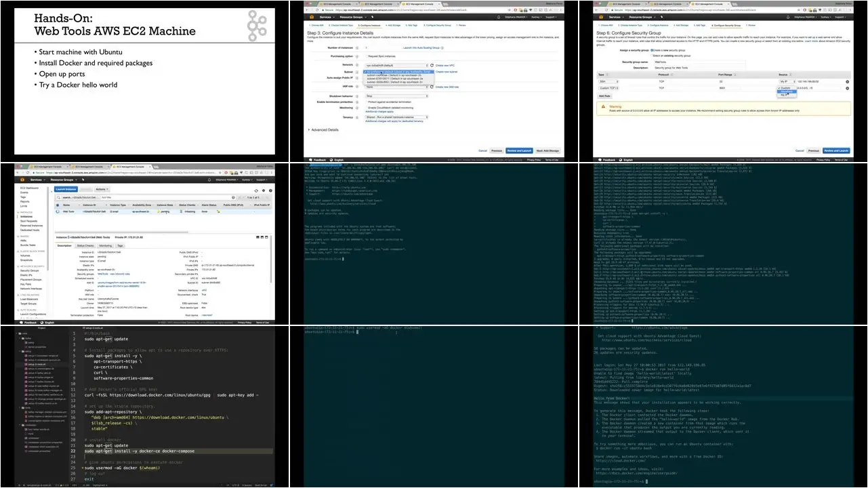Open Actions dropdown on Instances page
The image size is (868, 488).
point(102,188)
